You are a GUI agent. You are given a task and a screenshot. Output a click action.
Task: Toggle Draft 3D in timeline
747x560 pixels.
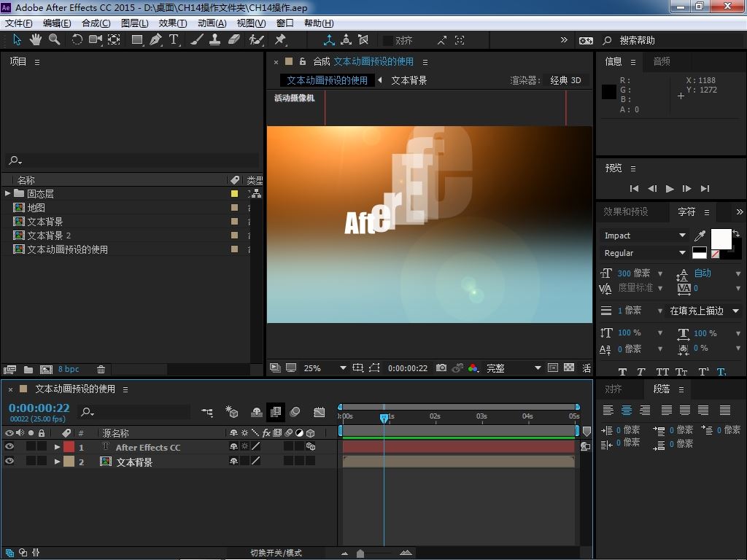point(232,413)
